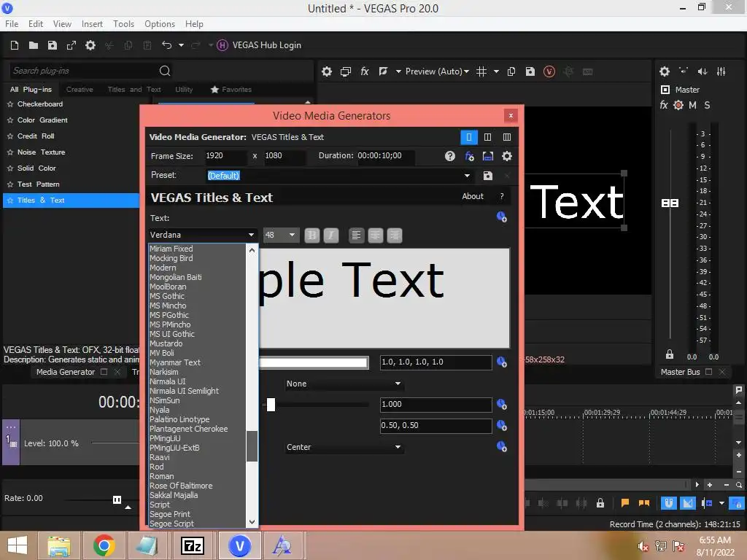Click the Frame Size width field 1920

[x=226, y=156]
